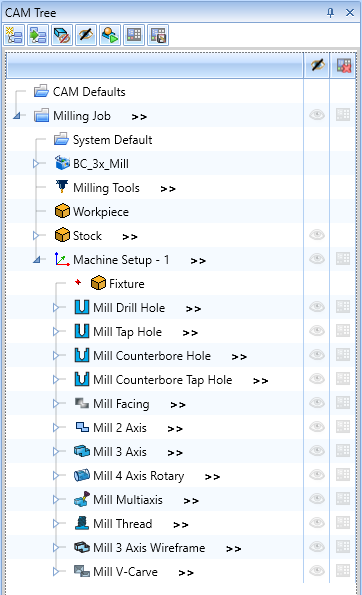Collapse the Milling Job node

coord(17,115)
